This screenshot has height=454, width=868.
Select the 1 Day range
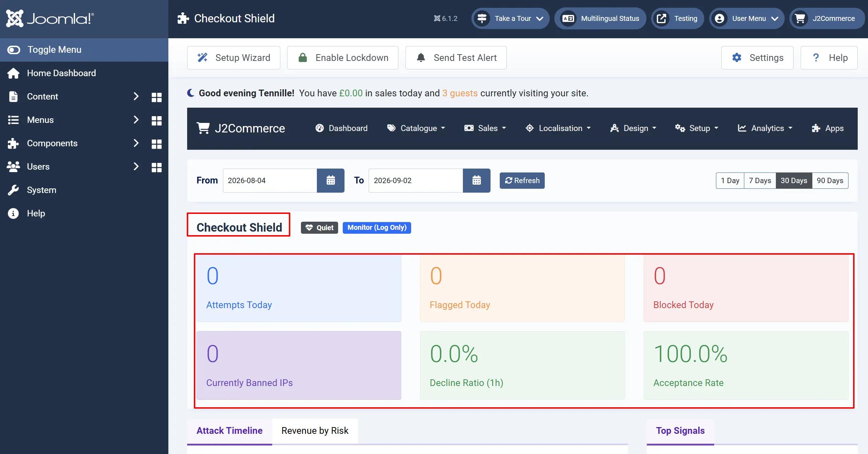tap(730, 181)
